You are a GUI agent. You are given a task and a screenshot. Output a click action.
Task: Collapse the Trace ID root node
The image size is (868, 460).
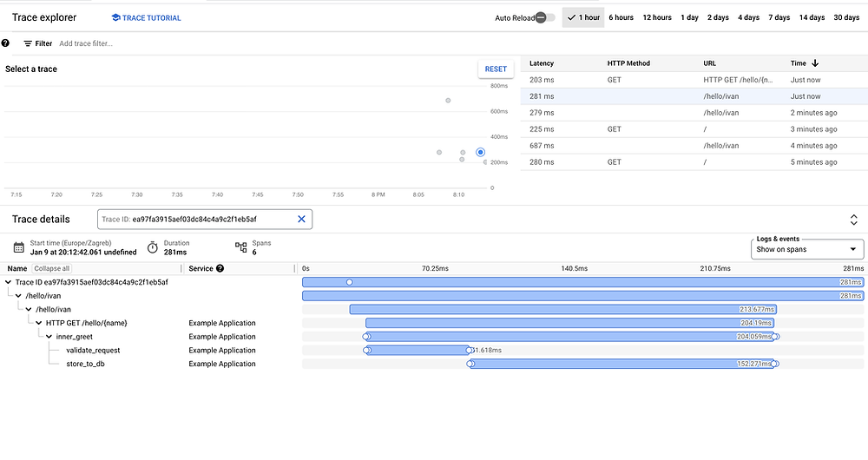[9, 282]
